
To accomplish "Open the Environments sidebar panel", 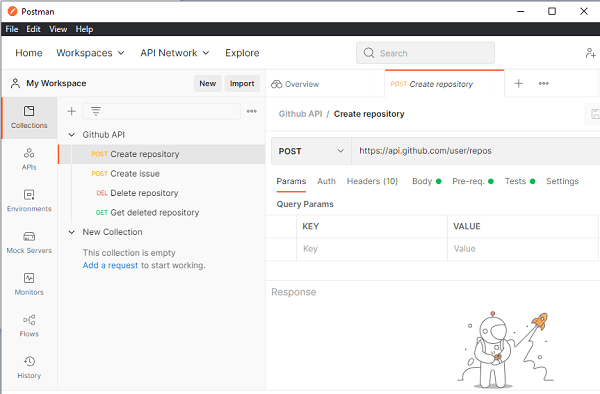I will 29,201.
